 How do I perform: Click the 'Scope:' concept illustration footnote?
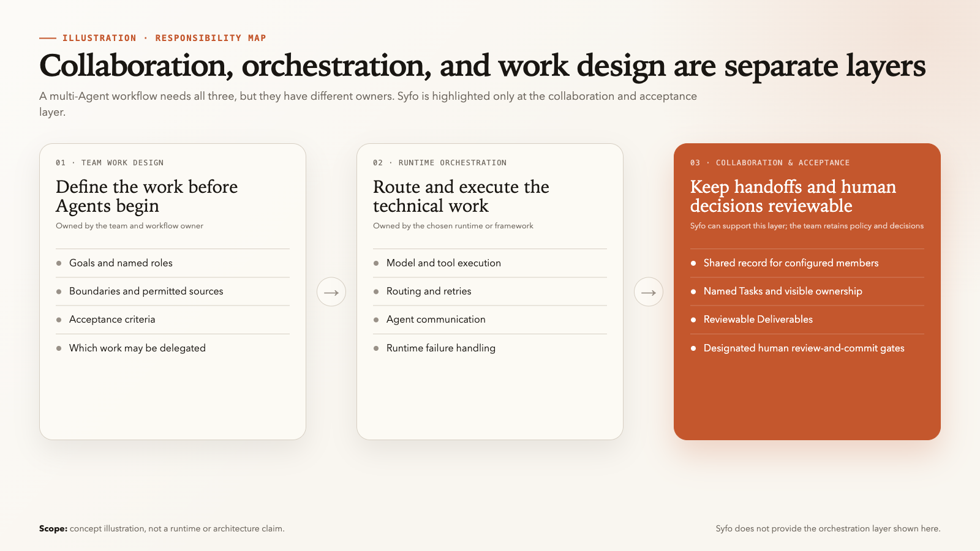pos(162,529)
